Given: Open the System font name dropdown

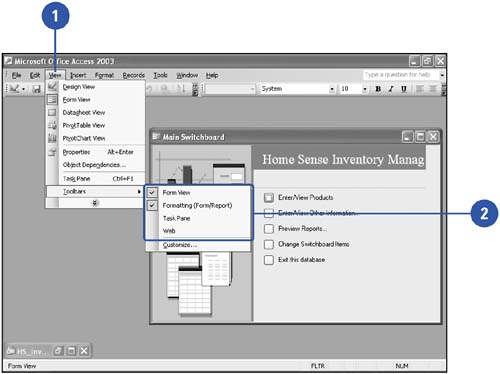Looking at the screenshot, I should point(332,89).
